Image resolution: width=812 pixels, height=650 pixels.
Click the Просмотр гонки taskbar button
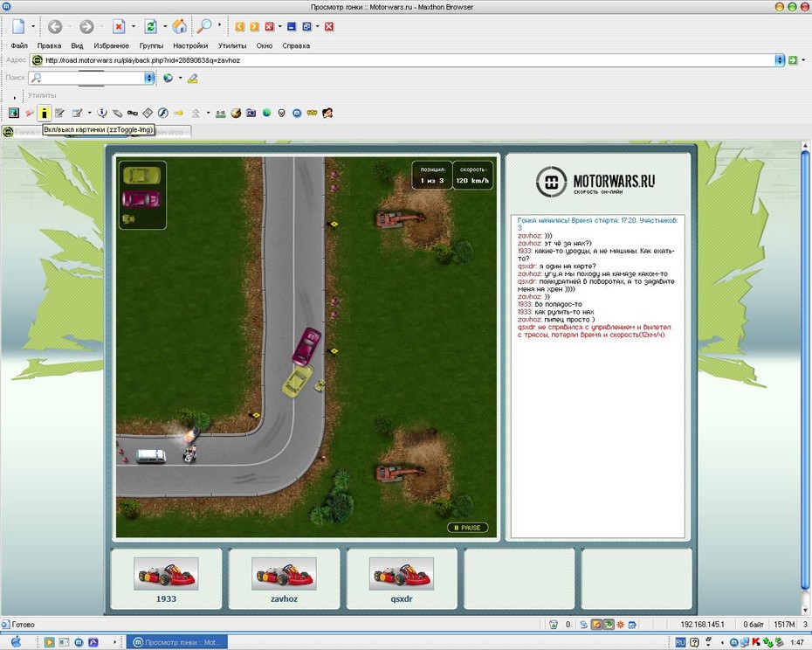pos(177,642)
